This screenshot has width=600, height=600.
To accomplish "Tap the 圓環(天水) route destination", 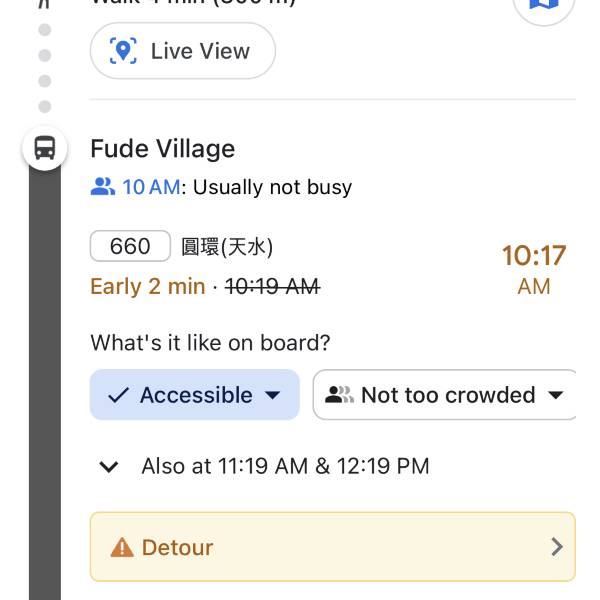I will pyautogui.click(x=227, y=246).
